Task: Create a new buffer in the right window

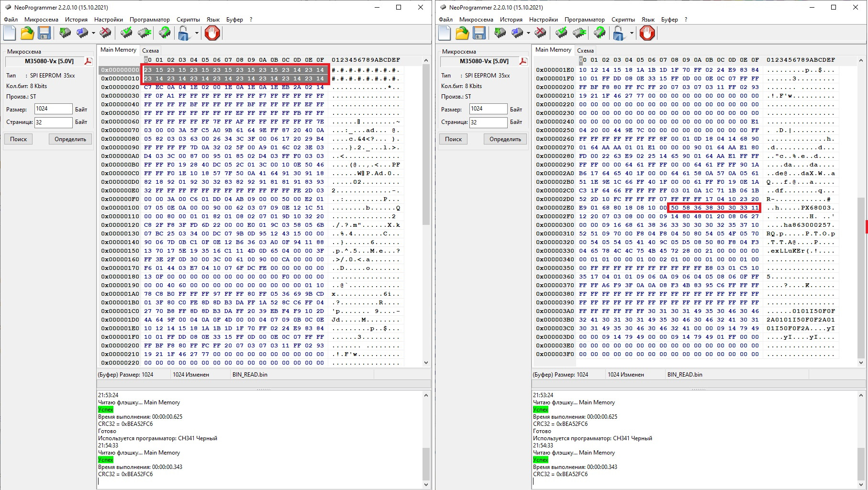Action: point(445,33)
